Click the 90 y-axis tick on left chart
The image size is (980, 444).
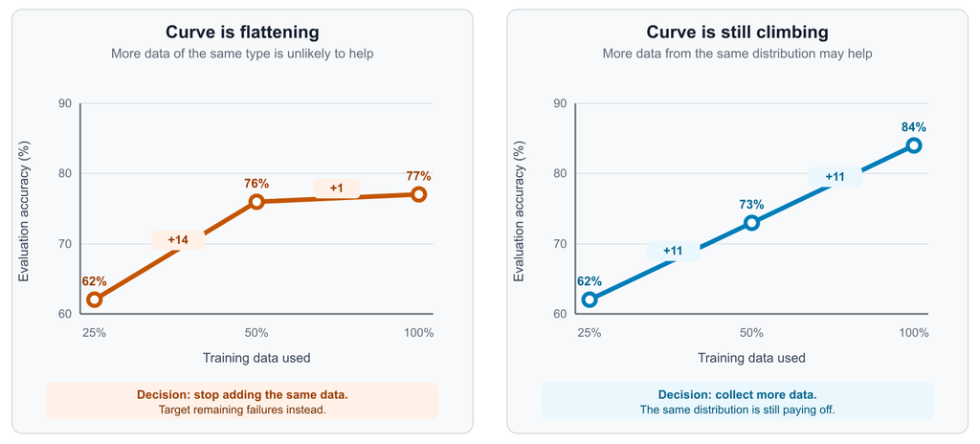[x=66, y=103]
